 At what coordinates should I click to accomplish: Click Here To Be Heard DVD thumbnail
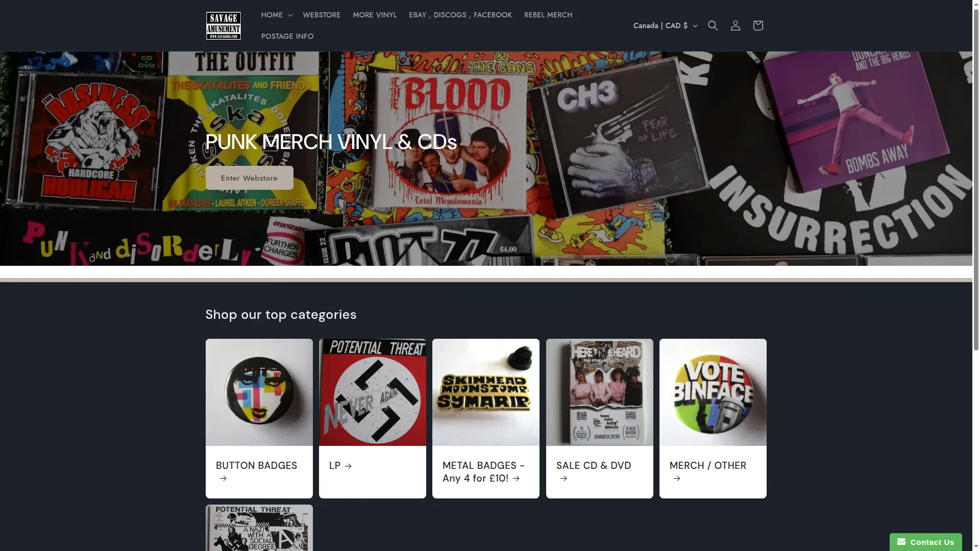[600, 392]
